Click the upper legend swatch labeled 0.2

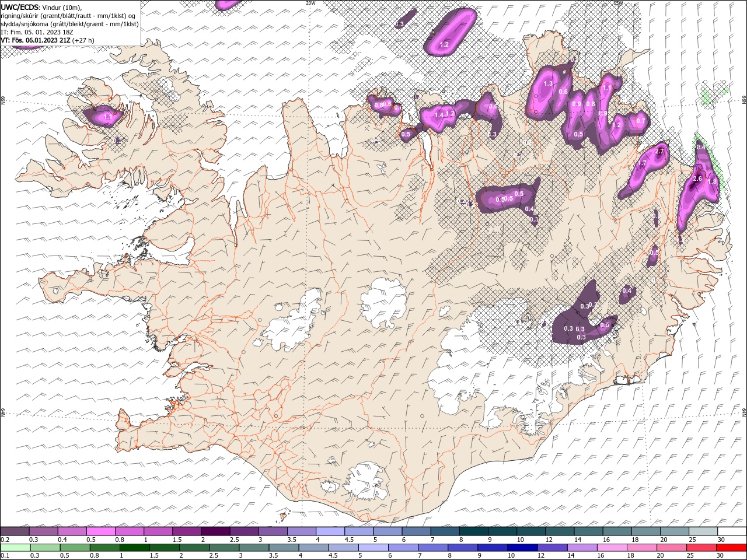coord(15,531)
